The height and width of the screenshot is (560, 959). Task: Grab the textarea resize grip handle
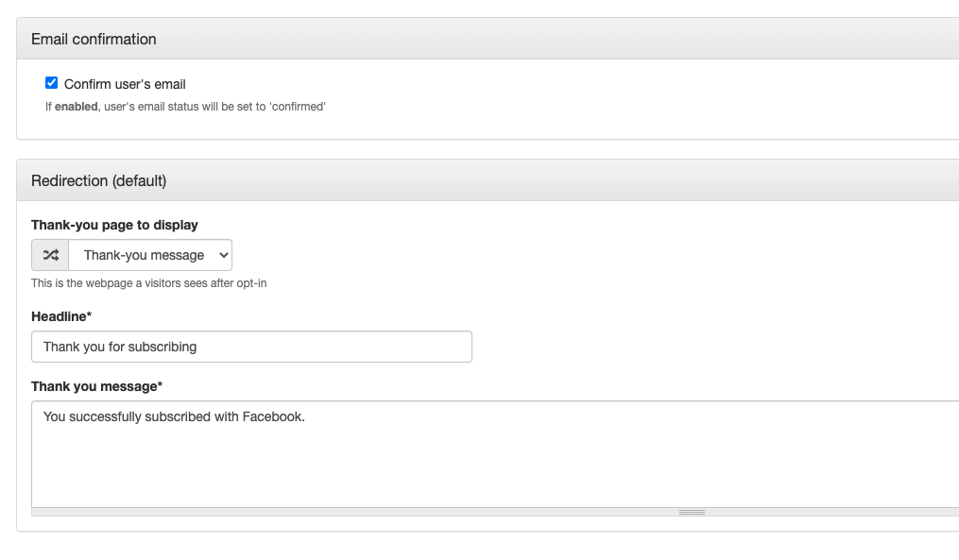(x=692, y=513)
